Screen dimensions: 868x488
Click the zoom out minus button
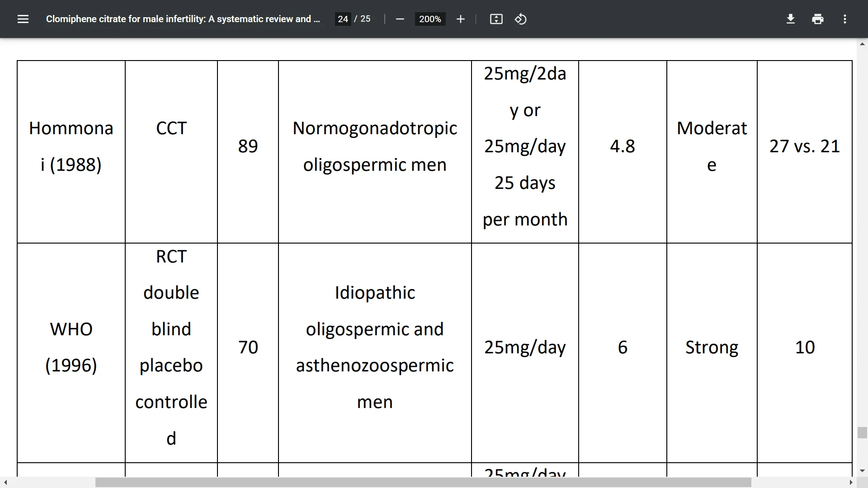click(x=400, y=19)
